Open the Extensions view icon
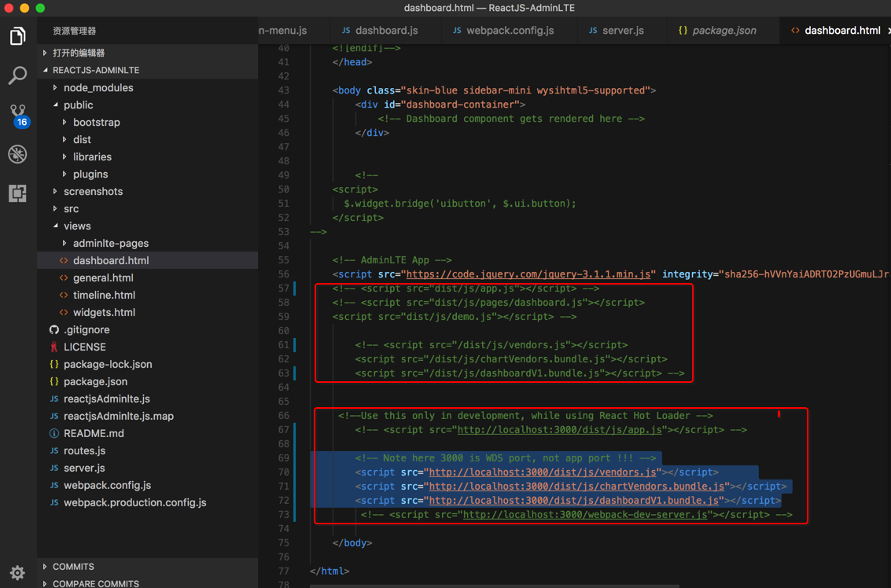The width and height of the screenshot is (891, 588). [x=17, y=193]
